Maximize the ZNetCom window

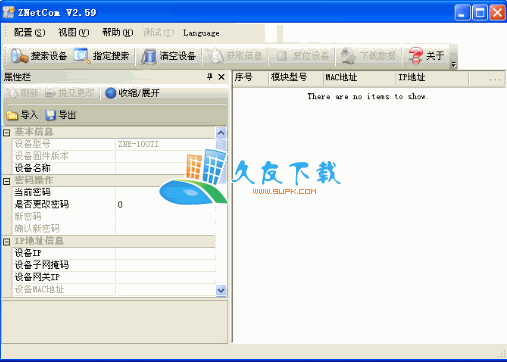click(x=480, y=13)
